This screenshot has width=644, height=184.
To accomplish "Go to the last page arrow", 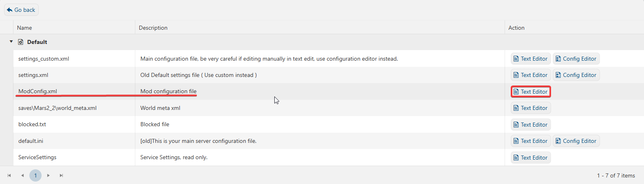I will 62,175.
